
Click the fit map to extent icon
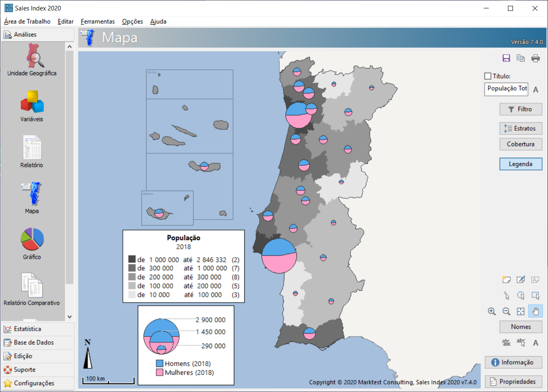[x=521, y=311]
